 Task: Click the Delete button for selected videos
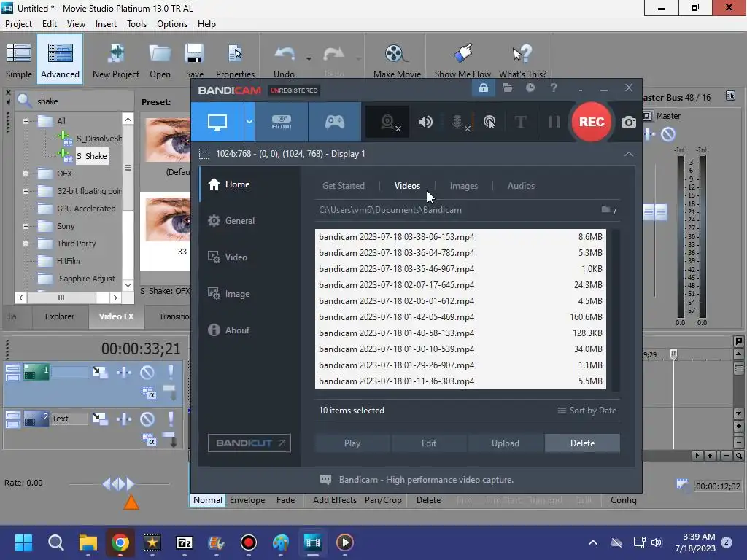point(582,443)
